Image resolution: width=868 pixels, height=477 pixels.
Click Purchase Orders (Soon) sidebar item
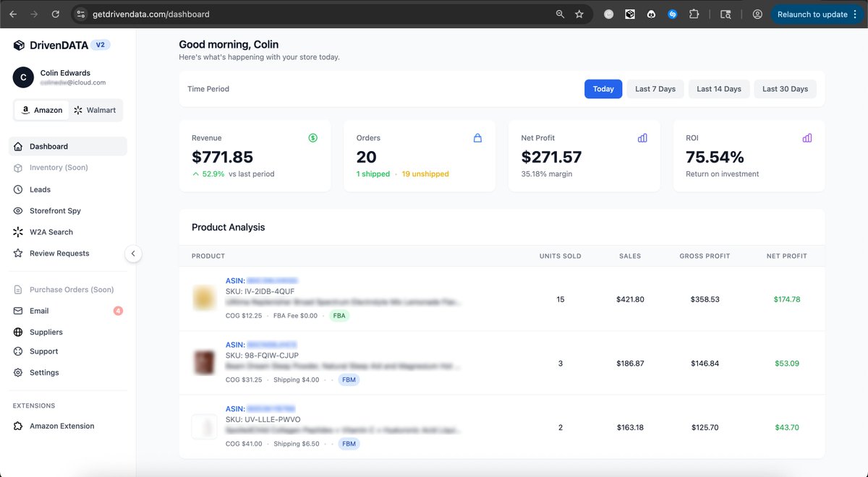click(x=68, y=290)
